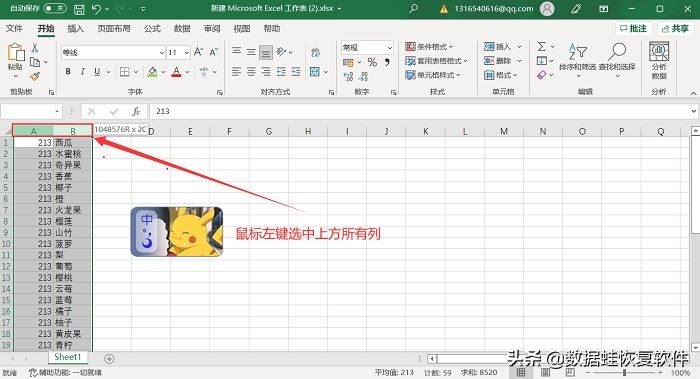The image size is (700, 379).
Task: Toggle bottom align in alignment group
Action: pyautogui.click(x=266, y=52)
